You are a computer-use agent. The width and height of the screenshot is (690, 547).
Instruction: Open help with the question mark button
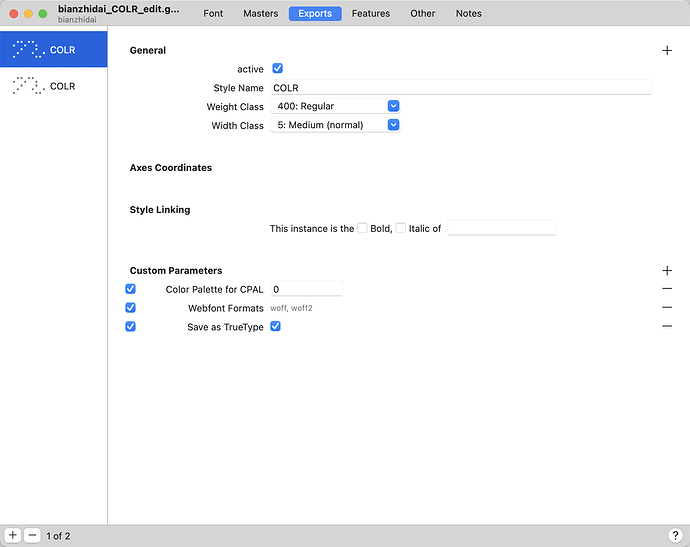pyautogui.click(x=675, y=536)
